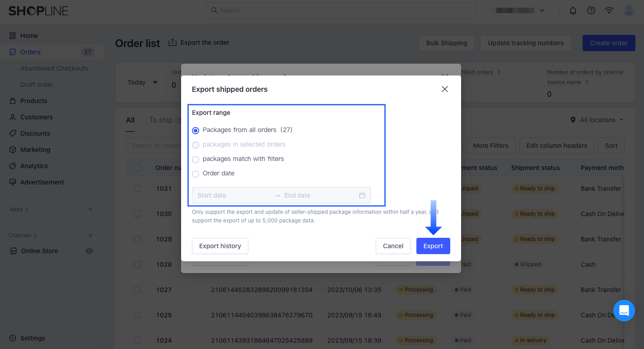The height and width of the screenshot is (349, 644).
Task: Open the user avatar profile icon
Action: click(629, 10)
